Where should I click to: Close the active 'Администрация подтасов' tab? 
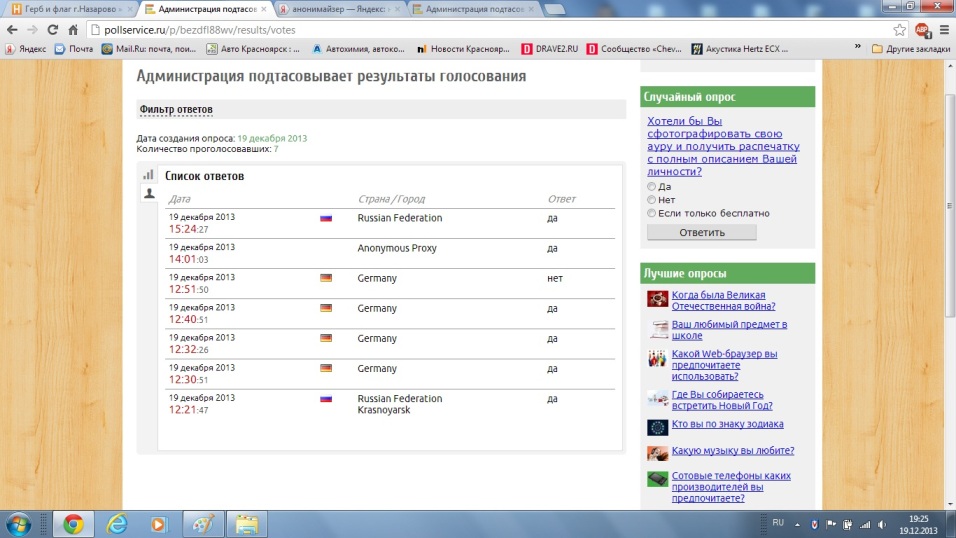click(x=264, y=9)
